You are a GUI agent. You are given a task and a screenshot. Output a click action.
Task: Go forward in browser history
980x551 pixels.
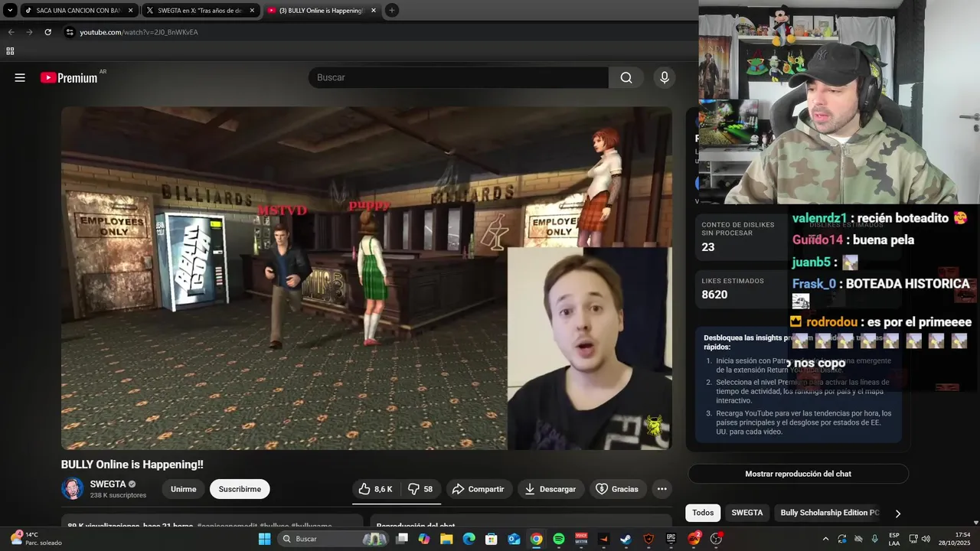tap(29, 32)
